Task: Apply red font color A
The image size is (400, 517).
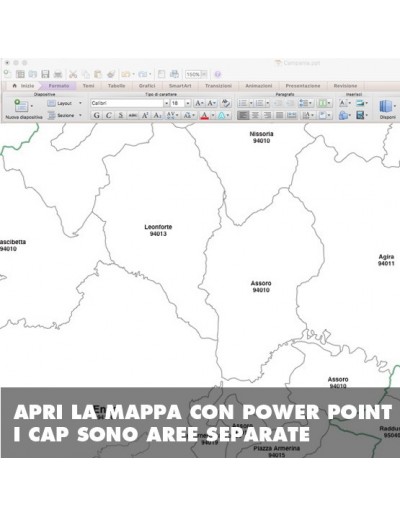Action: coord(205,115)
